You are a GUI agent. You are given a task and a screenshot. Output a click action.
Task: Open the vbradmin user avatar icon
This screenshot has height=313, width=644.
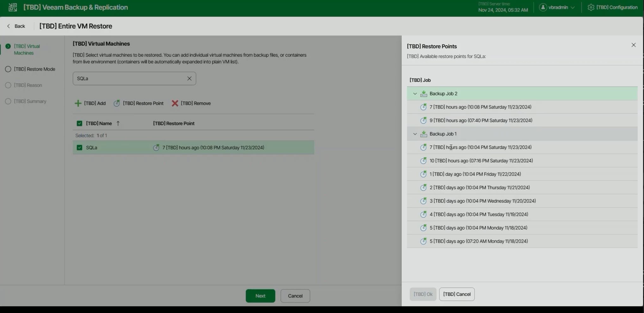[x=543, y=7]
